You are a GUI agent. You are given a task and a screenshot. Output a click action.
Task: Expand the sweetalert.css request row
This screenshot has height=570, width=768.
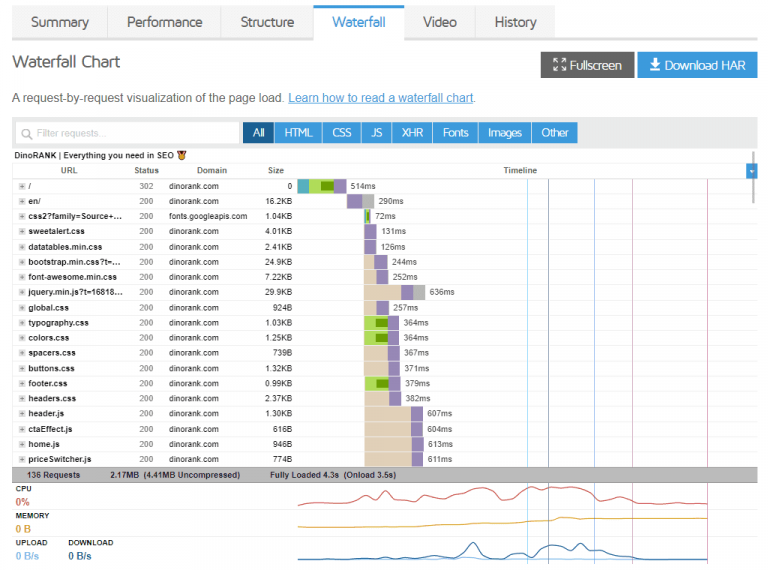click(22, 231)
